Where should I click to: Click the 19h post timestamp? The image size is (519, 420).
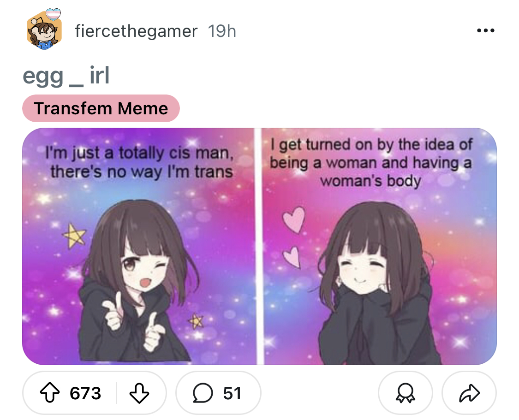222,31
